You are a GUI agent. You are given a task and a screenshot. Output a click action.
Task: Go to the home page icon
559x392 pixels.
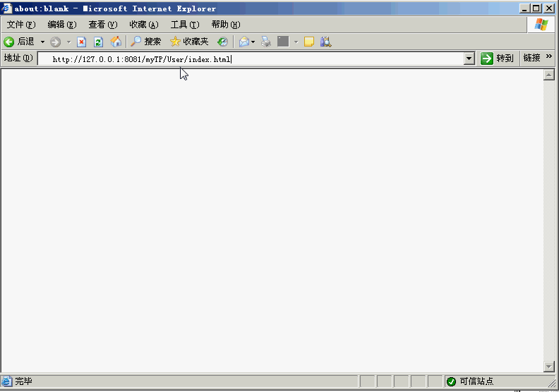click(x=116, y=42)
